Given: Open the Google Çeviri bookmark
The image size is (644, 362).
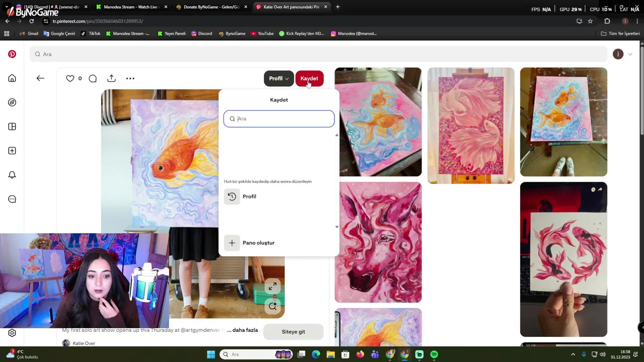Looking at the screenshot, I should pyautogui.click(x=59, y=34).
